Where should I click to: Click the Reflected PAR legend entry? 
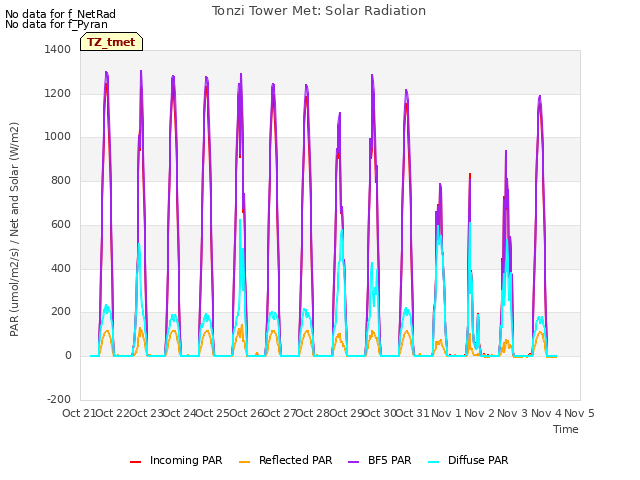click(285, 460)
